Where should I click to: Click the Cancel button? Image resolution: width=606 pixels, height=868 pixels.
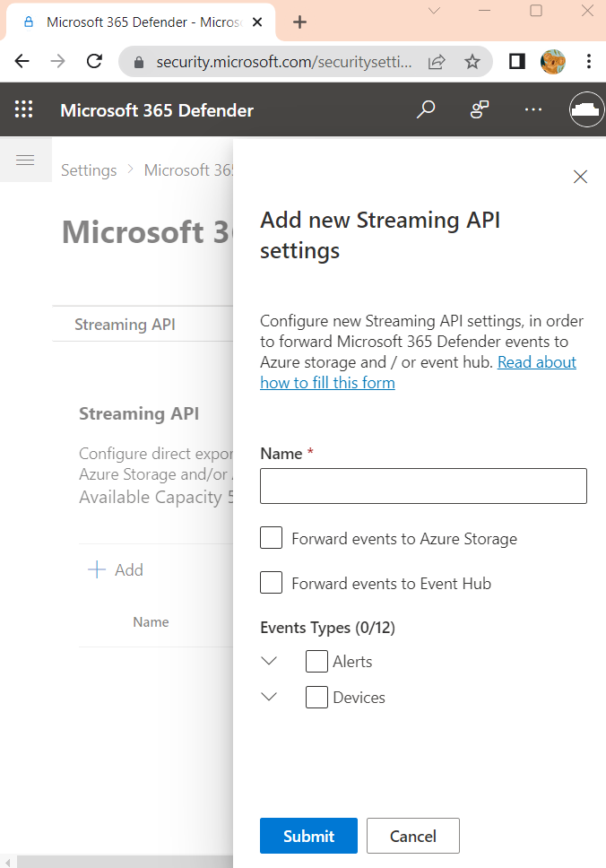pyautogui.click(x=413, y=836)
